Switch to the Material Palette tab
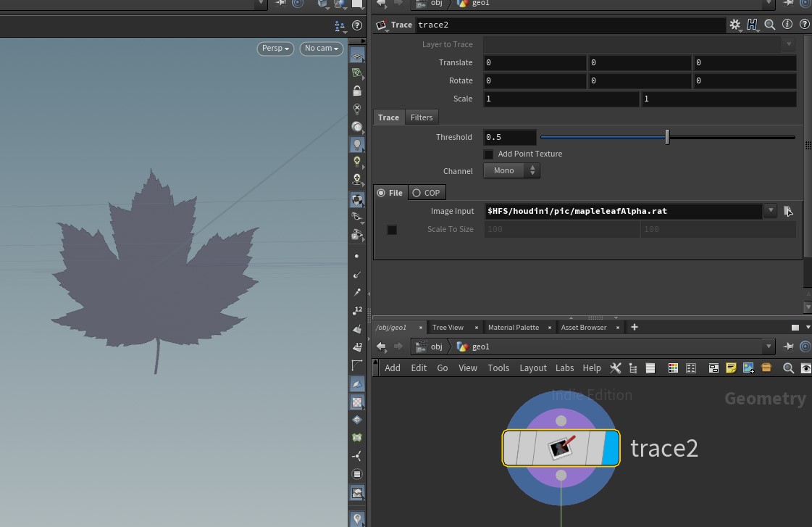Viewport: 812px width, 527px height. pyautogui.click(x=513, y=328)
